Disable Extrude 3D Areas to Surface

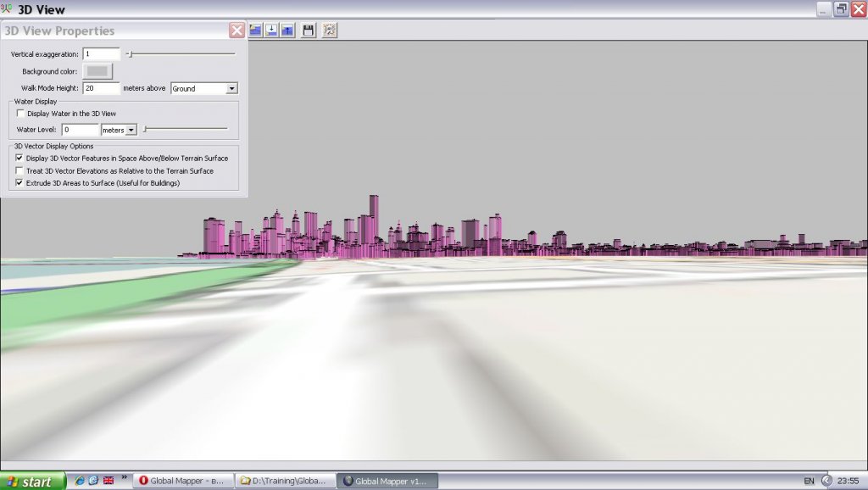(x=20, y=183)
